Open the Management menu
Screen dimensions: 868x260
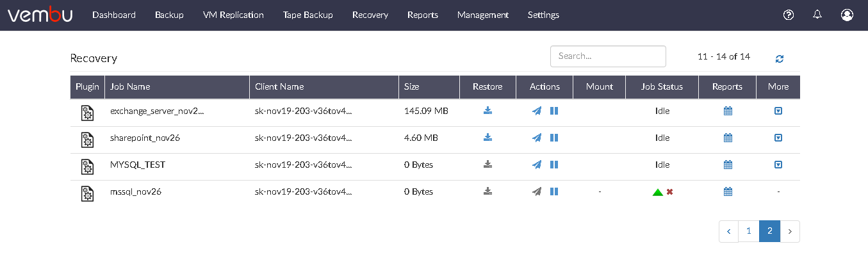(483, 15)
